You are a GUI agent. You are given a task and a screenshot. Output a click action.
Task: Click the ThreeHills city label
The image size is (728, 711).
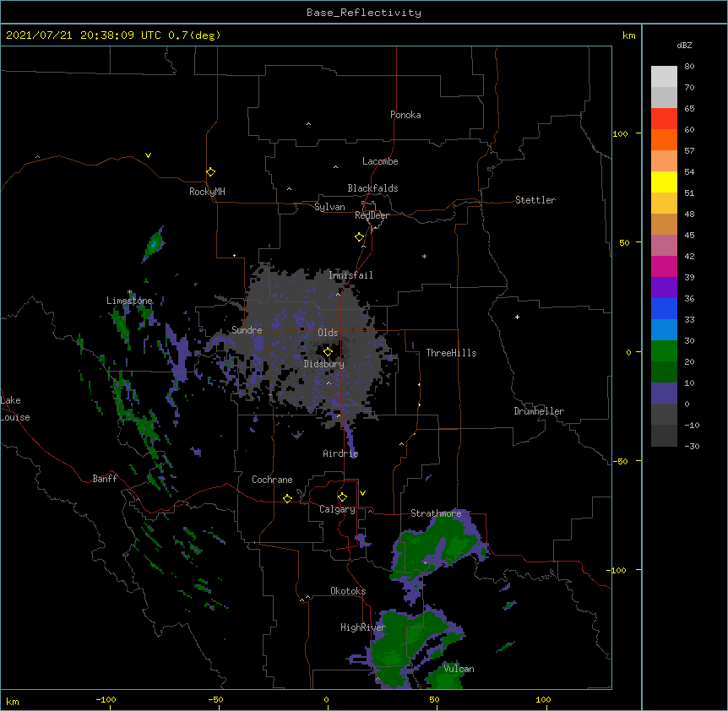pyautogui.click(x=451, y=353)
